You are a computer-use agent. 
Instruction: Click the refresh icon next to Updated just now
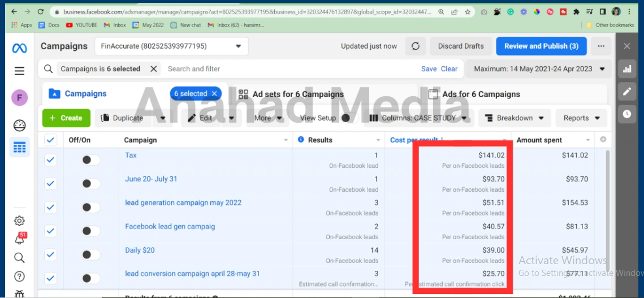(416, 46)
